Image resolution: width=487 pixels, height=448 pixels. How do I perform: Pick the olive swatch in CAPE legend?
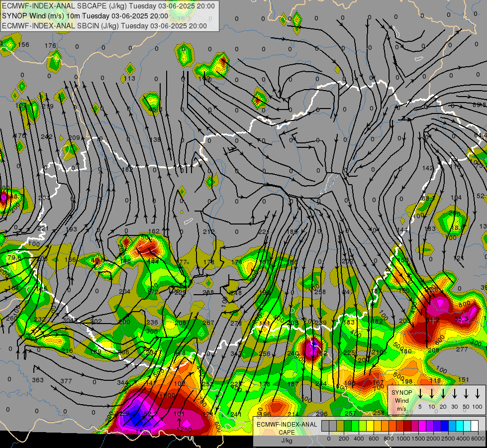pyautogui.click(x=340, y=426)
